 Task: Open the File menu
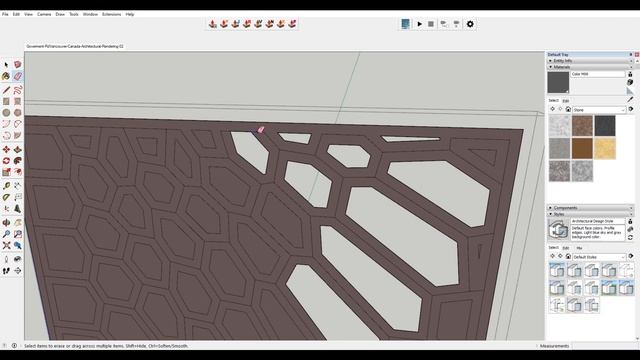pos(5,14)
